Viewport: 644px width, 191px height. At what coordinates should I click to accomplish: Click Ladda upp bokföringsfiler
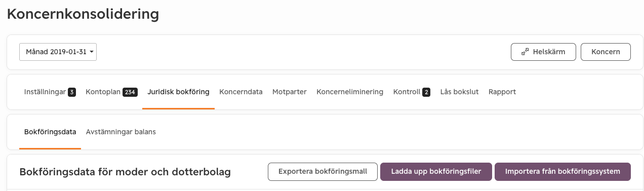click(x=436, y=171)
